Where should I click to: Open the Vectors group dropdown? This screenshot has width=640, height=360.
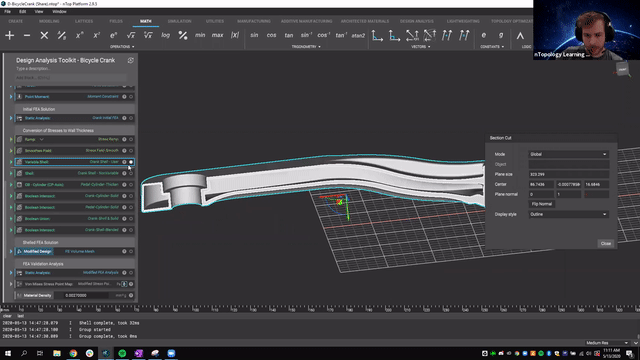[x=421, y=47]
